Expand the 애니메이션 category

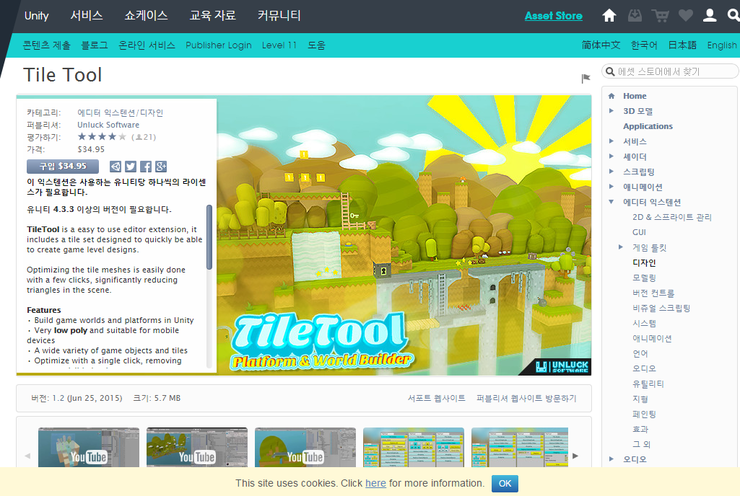point(611,186)
